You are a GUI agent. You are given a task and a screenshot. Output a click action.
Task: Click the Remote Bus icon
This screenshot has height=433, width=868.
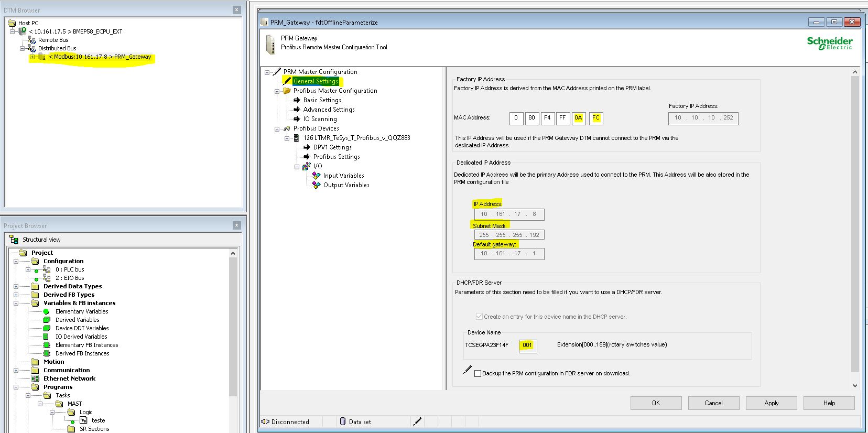(32, 40)
